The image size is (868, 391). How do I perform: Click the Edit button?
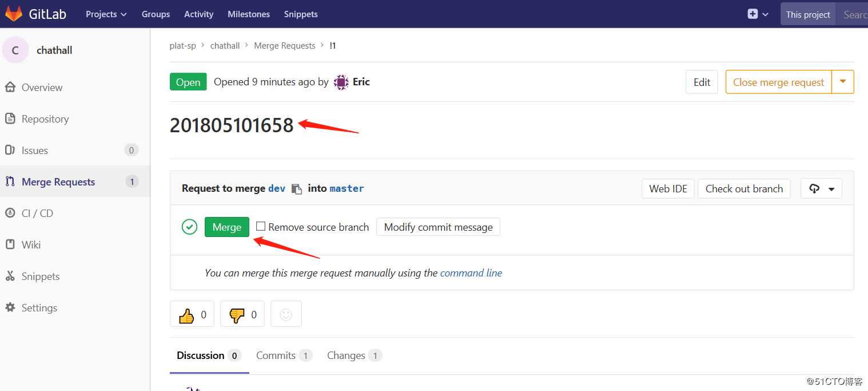(702, 82)
